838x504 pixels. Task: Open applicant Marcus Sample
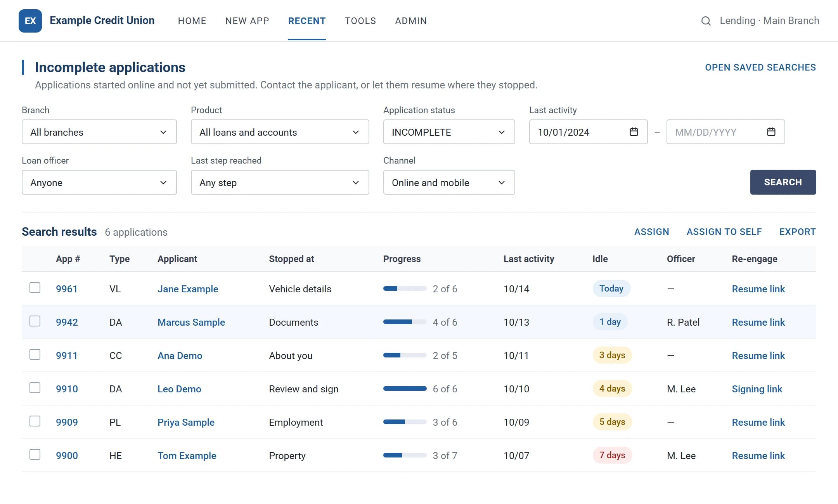191,322
